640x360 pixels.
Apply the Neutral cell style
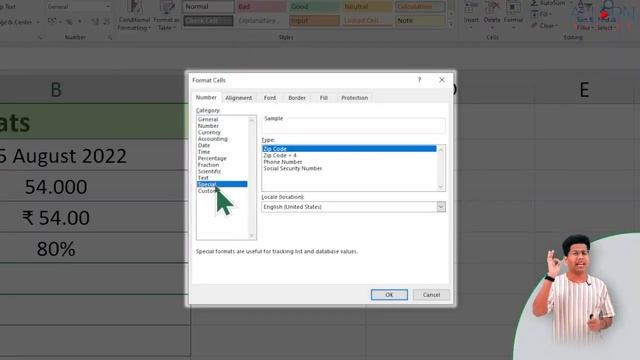367,7
